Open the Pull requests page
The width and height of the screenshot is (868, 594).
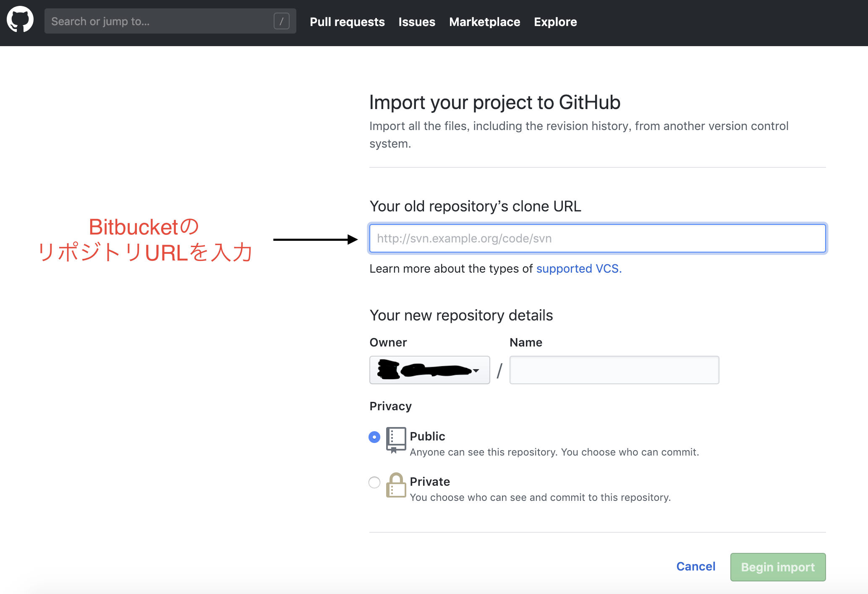tap(347, 21)
